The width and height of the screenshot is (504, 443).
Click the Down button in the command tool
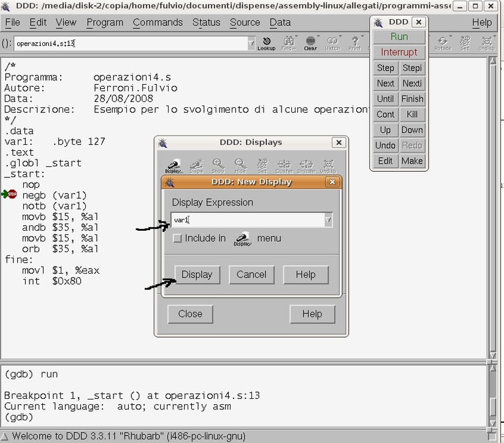coord(413,130)
